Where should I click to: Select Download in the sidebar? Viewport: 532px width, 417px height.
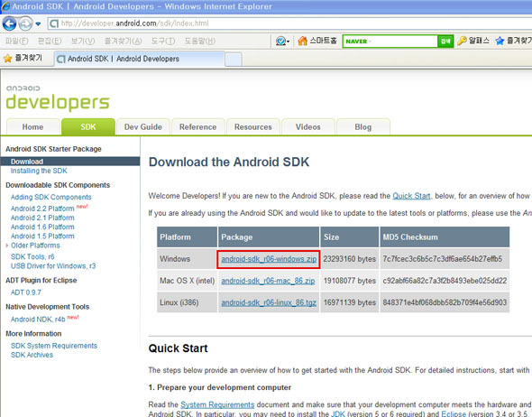click(x=70, y=162)
